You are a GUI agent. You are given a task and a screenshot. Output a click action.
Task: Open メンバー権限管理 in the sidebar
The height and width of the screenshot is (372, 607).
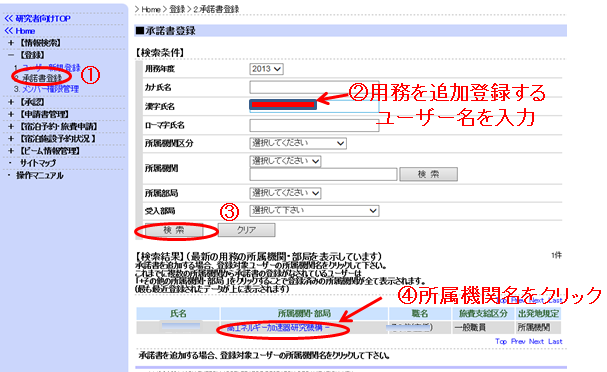[x=50, y=89]
